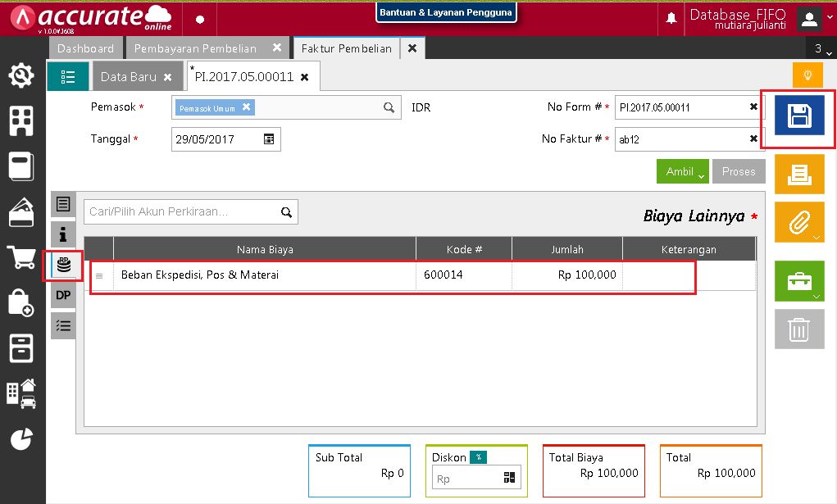Select the DP tab in the side panel
The image size is (837, 504).
point(63,295)
